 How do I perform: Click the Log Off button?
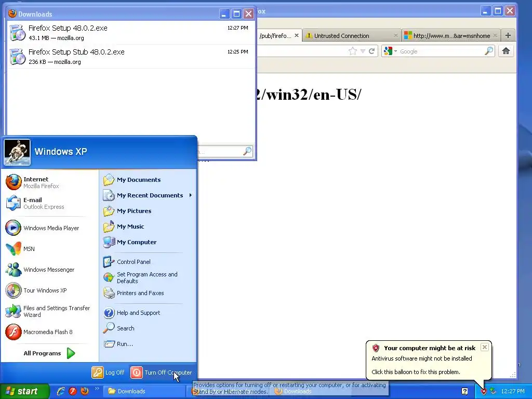(108, 372)
